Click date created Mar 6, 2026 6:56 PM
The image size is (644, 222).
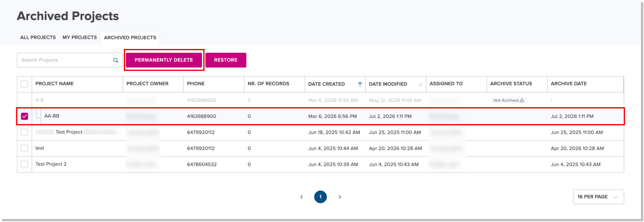coord(333,116)
